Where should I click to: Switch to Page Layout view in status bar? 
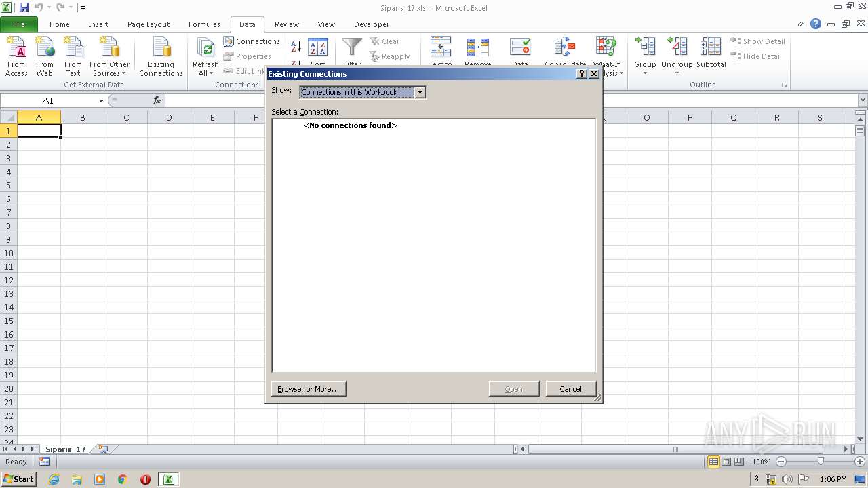pos(726,462)
